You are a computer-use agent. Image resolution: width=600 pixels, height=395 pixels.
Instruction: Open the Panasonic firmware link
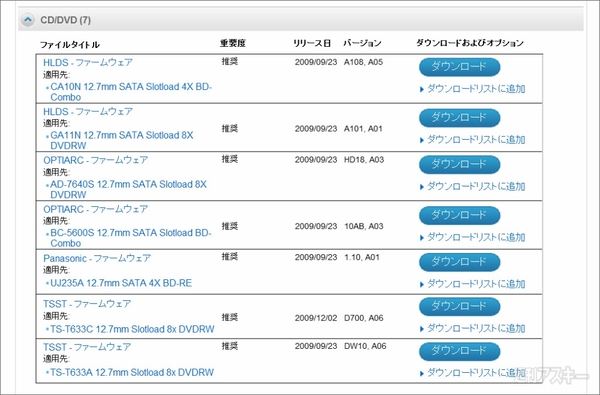[97, 258]
